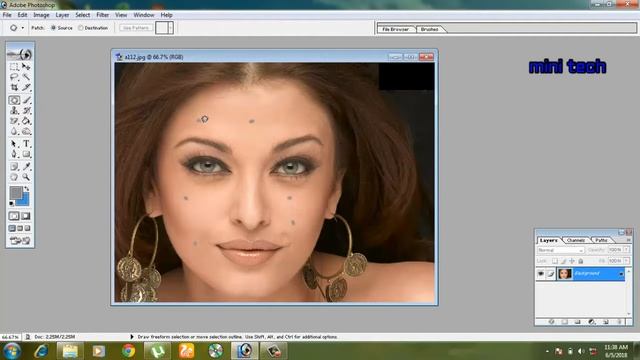This screenshot has height=360, width=640.
Task: Click the layer style icon in Layers panel
Action: 552,322
